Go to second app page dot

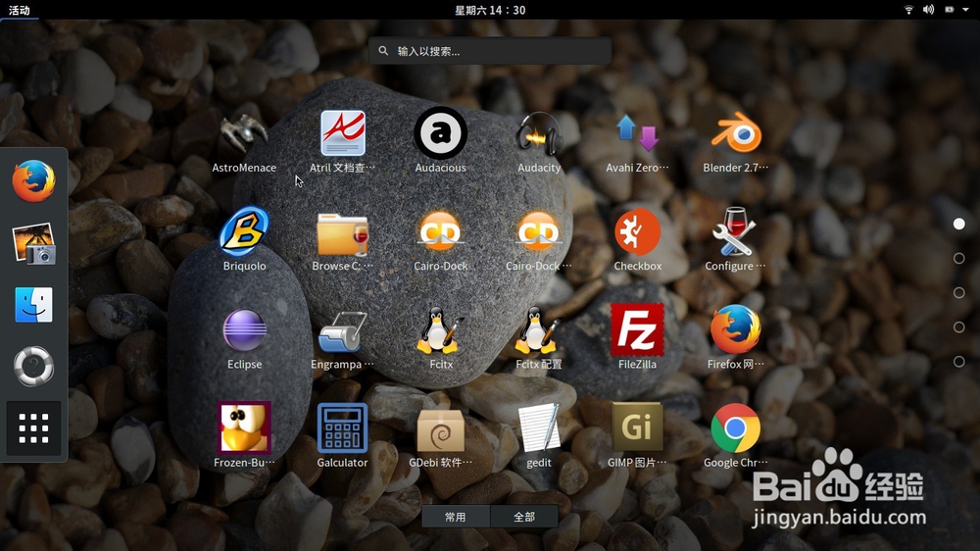tap(958, 258)
